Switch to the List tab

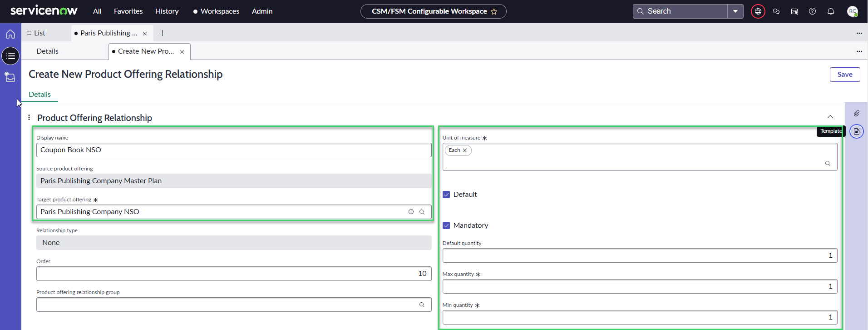(36, 33)
